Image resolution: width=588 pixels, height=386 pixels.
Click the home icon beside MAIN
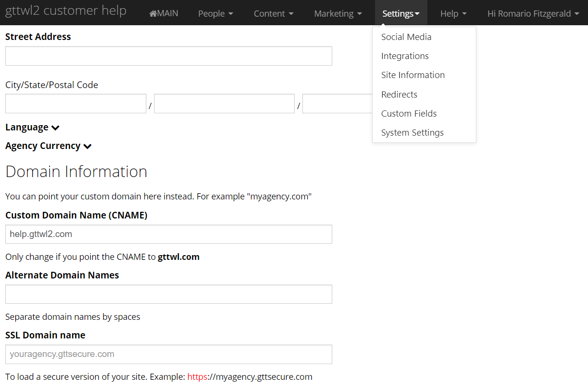pyautogui.click(x=153, y=14)
